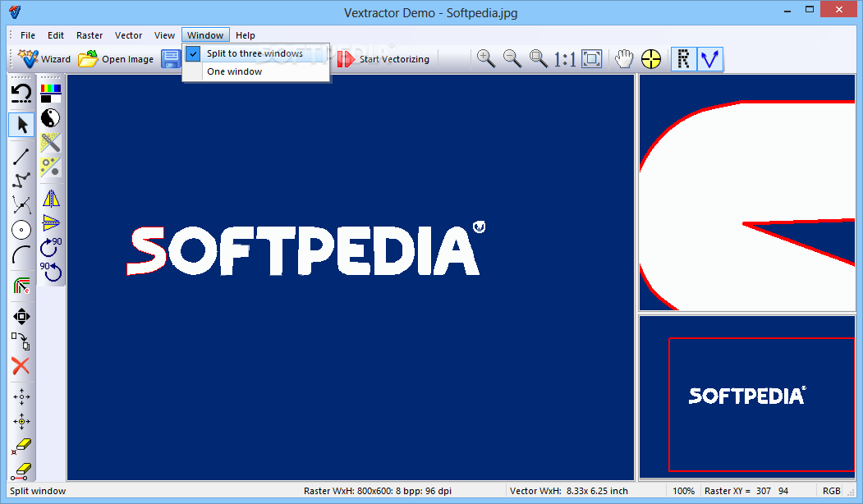Choose One window option
Image resolution: width=863 pixels, height=504 pixels.
pyautogui.click(x=256, y=71)
